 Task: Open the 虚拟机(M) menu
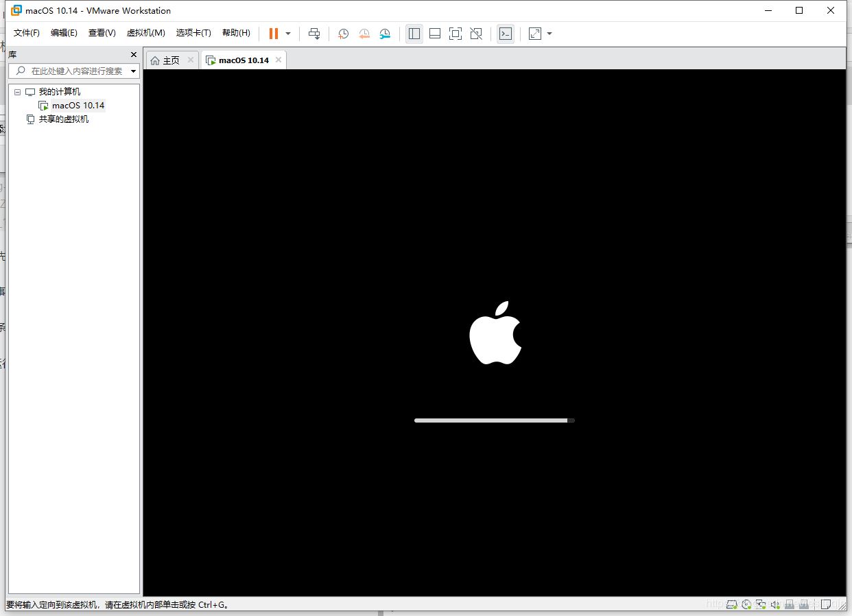click(145, 33)
